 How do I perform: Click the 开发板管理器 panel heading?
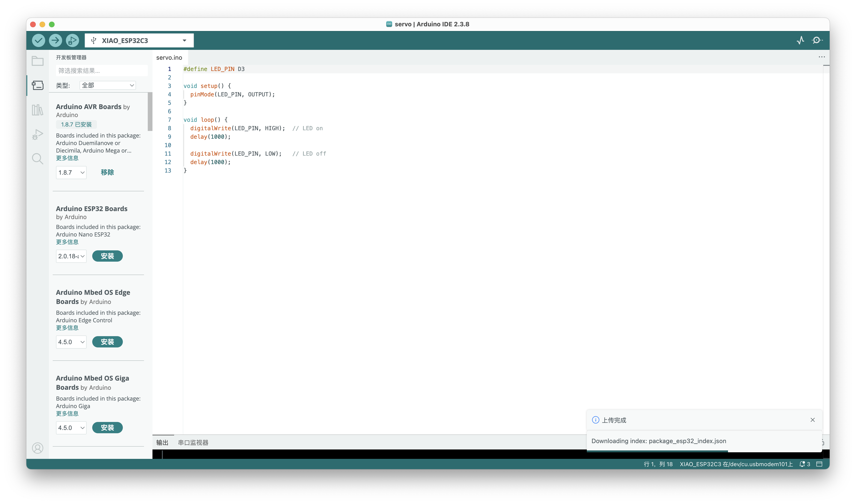point(71,57)
